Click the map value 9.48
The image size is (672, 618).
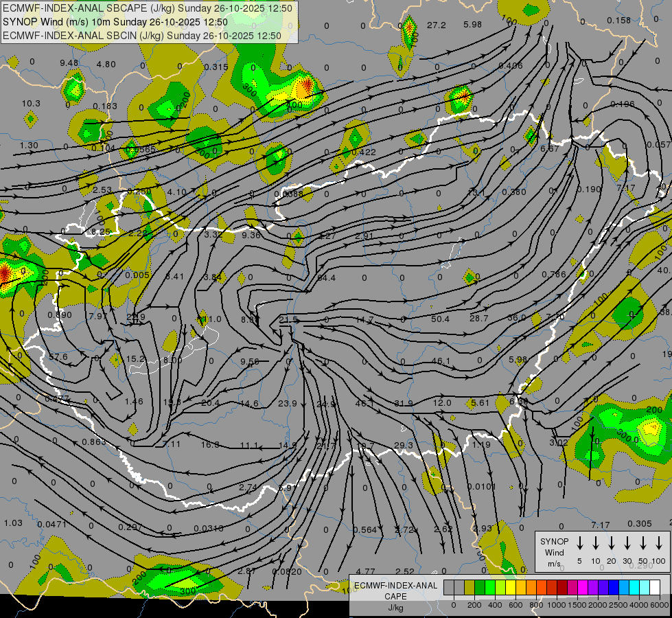pos(69,63)
